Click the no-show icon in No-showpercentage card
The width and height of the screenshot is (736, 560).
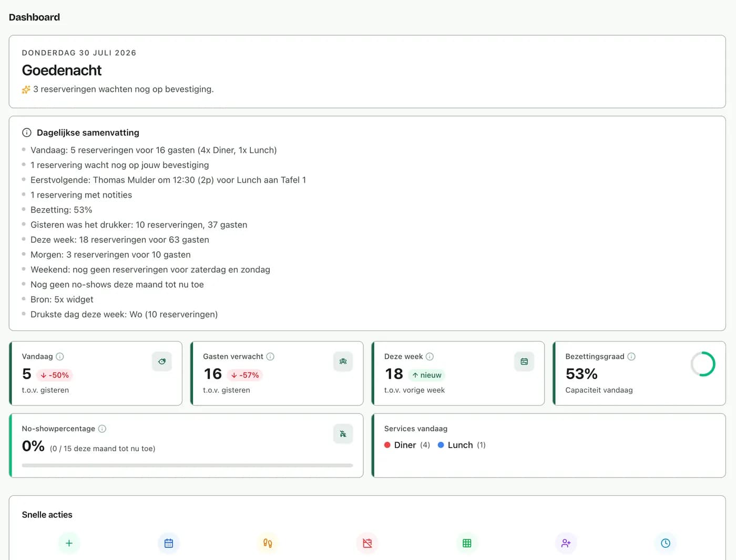point(343,434)
